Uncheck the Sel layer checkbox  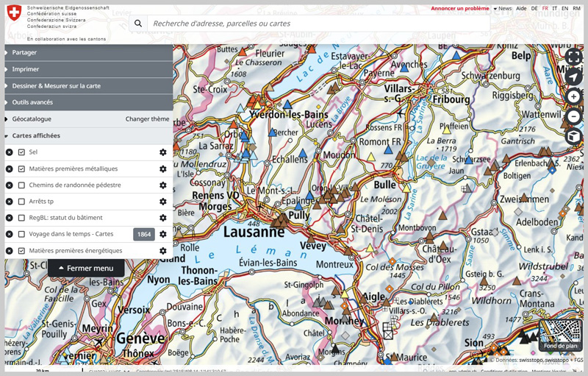click(22, 152)
